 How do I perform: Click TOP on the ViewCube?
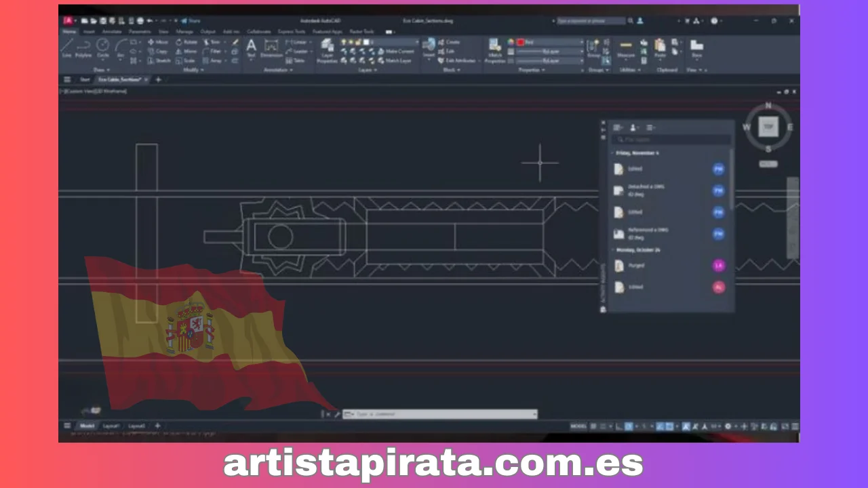tap(768, 127)
